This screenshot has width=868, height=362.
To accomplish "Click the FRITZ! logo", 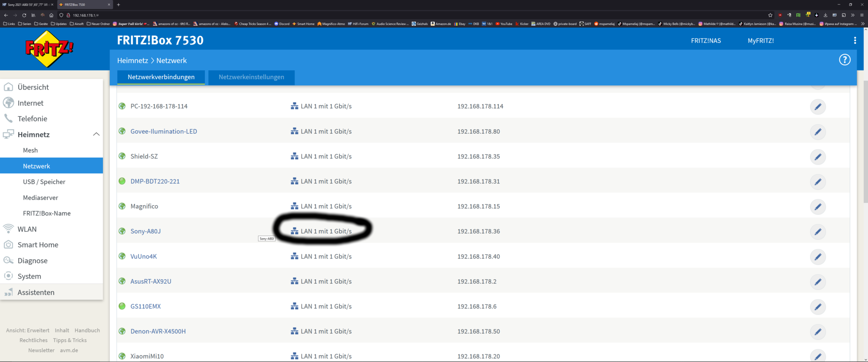I will tap(49, 49).
